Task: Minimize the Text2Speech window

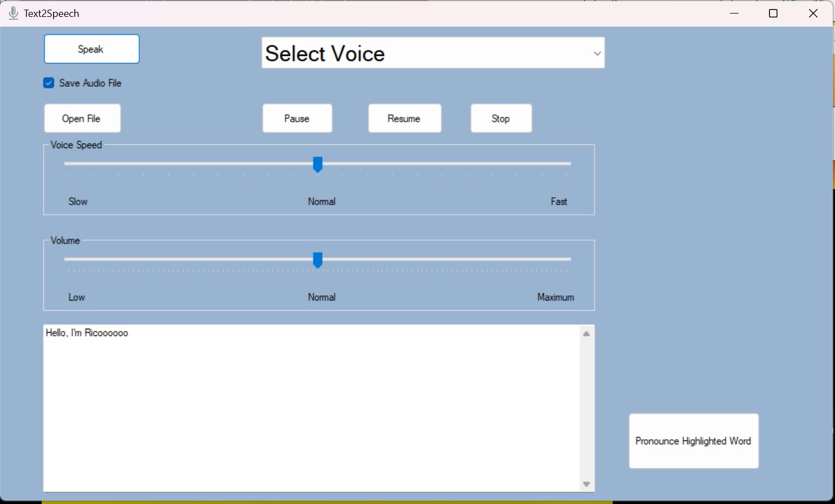Action: tap(734, 14)
